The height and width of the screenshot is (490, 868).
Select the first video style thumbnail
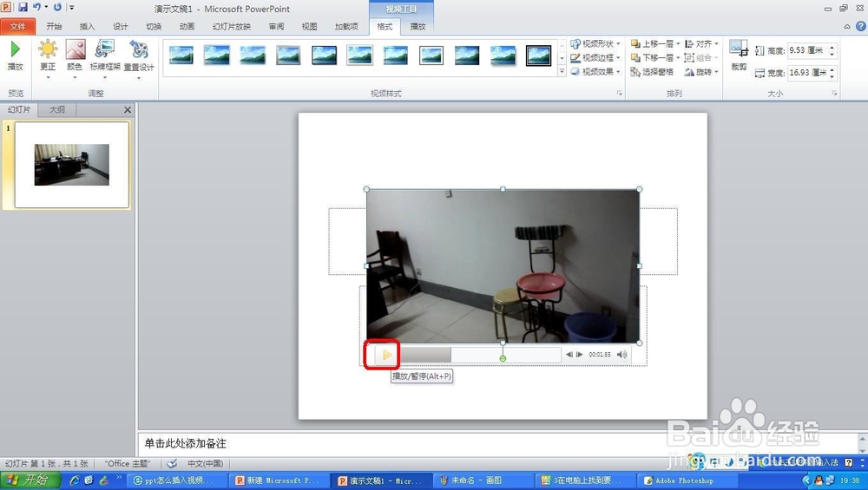(x=181, y=56)
